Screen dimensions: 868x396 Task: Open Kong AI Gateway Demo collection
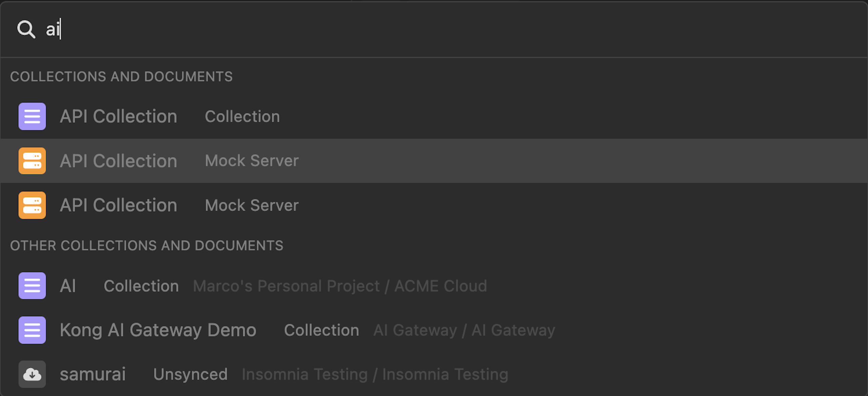pos(158,330)
